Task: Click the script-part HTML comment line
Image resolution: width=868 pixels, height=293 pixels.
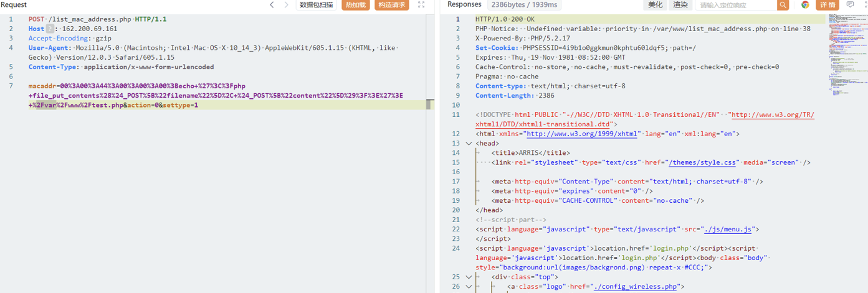Action: point(510,220)
